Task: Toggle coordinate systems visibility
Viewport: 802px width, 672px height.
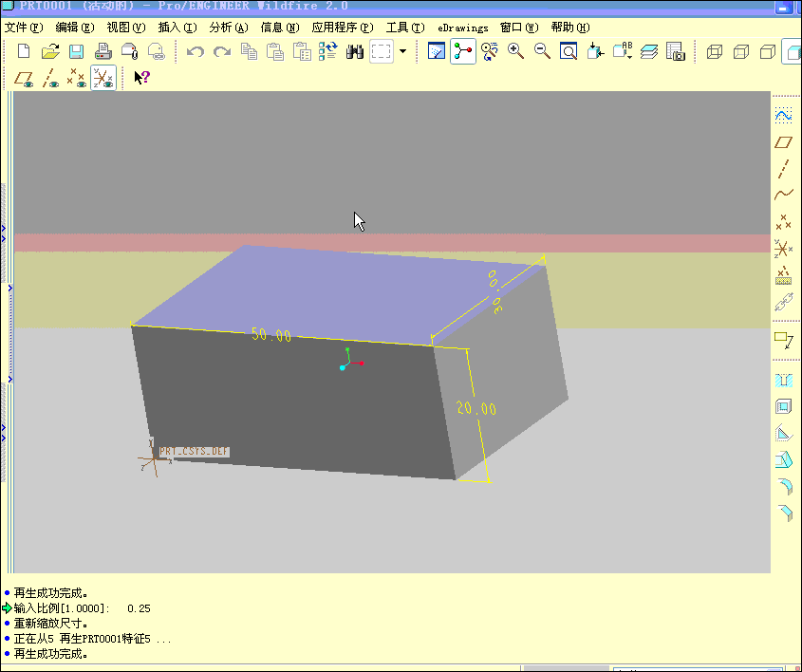Action: 103,78
